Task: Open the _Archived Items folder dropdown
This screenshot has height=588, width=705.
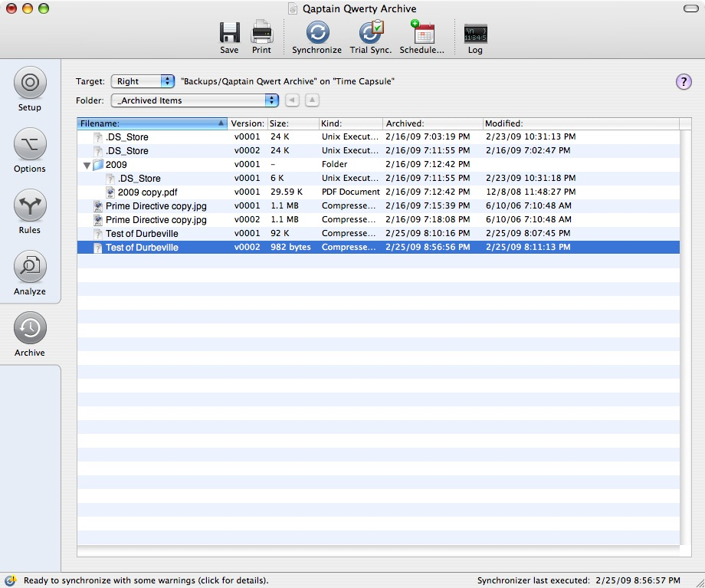Action: pyautogui.click(x=195, y=100)
